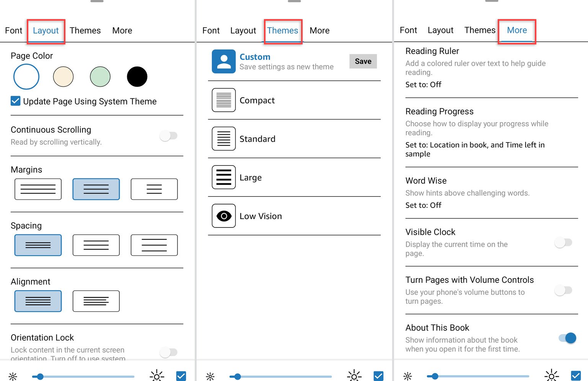This screenshot has height=381, width=588.
Task: Turn on the Visible Clock toggle
Action: (563, 242)
